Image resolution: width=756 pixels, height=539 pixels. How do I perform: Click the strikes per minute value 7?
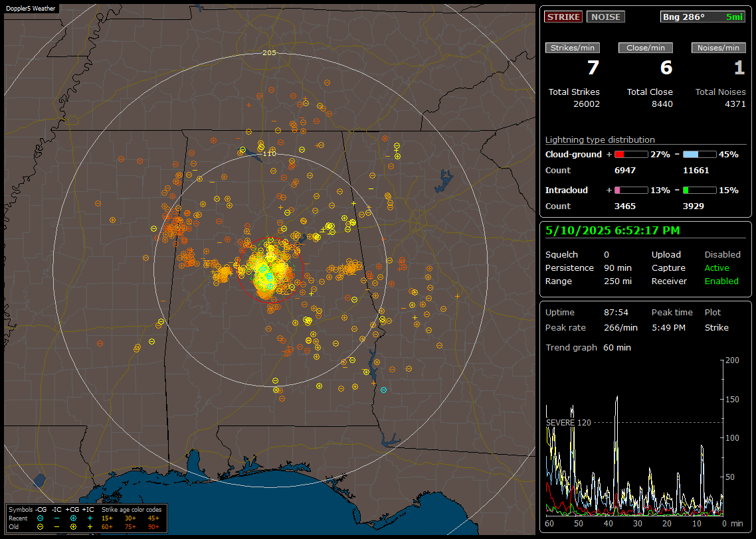point(593,68)
